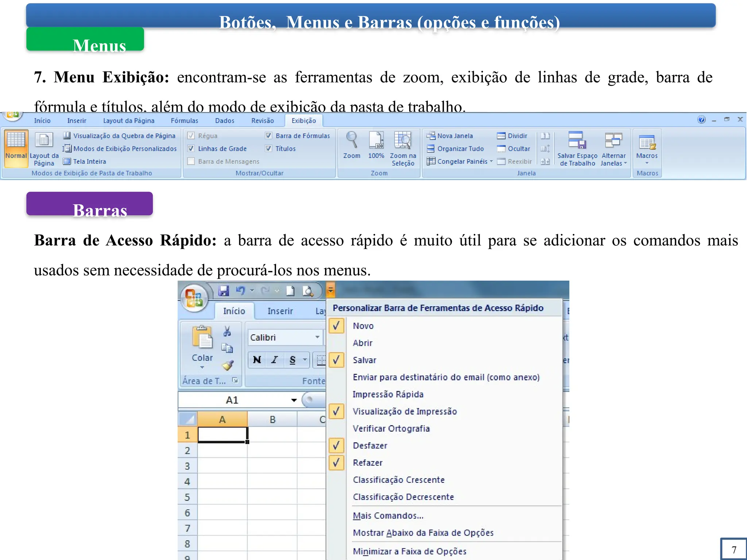Click the Office button in lower screenshot

(x=194, y=298)
